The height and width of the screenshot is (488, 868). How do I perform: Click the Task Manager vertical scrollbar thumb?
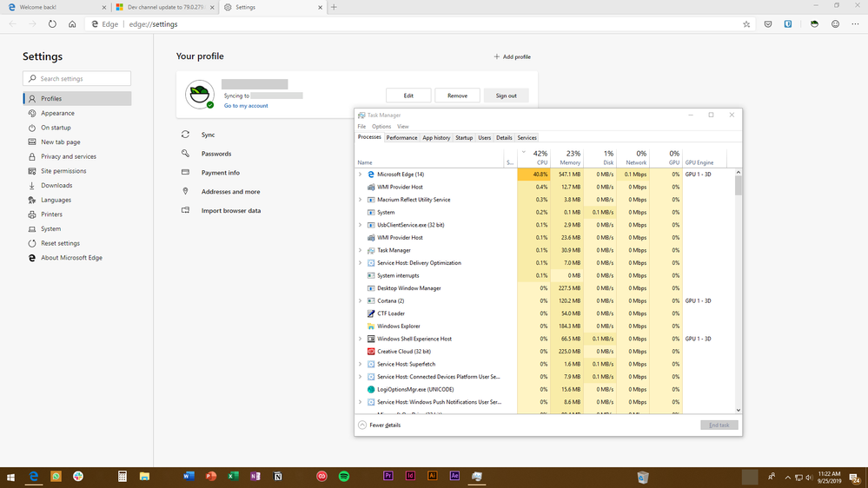[x=738, y=186]
